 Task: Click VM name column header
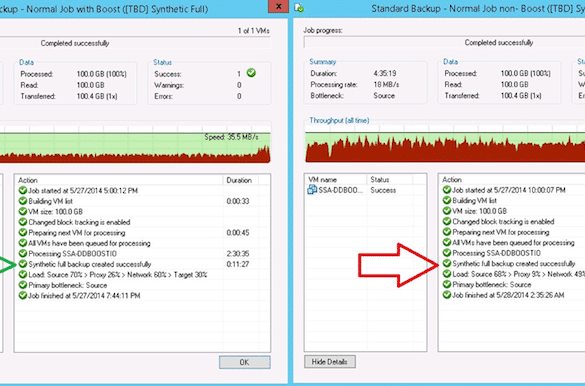point(336,179)
